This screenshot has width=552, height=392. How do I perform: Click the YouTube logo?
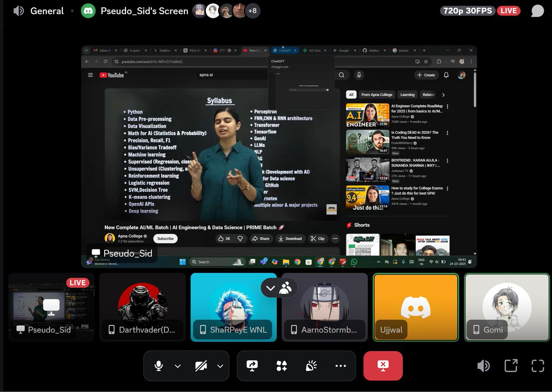(x=113, y=75)
